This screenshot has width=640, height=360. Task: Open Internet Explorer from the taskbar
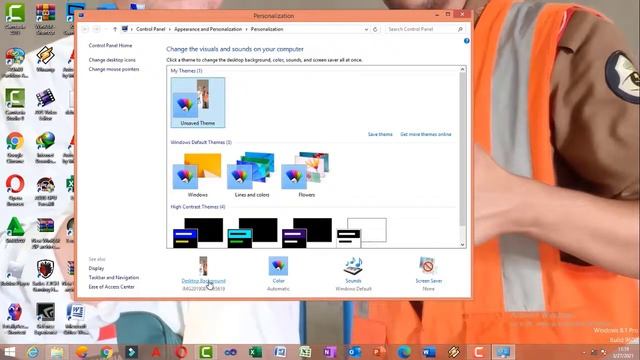[x=33, y=352]
